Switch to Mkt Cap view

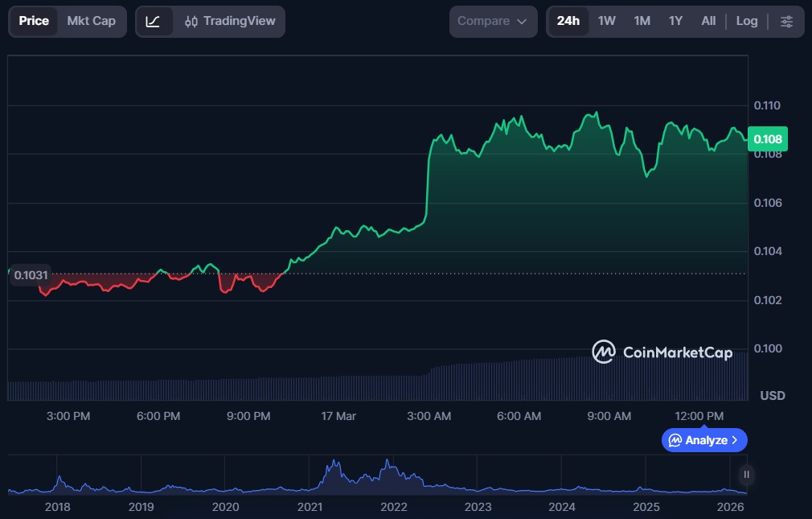tap(91, 22)
